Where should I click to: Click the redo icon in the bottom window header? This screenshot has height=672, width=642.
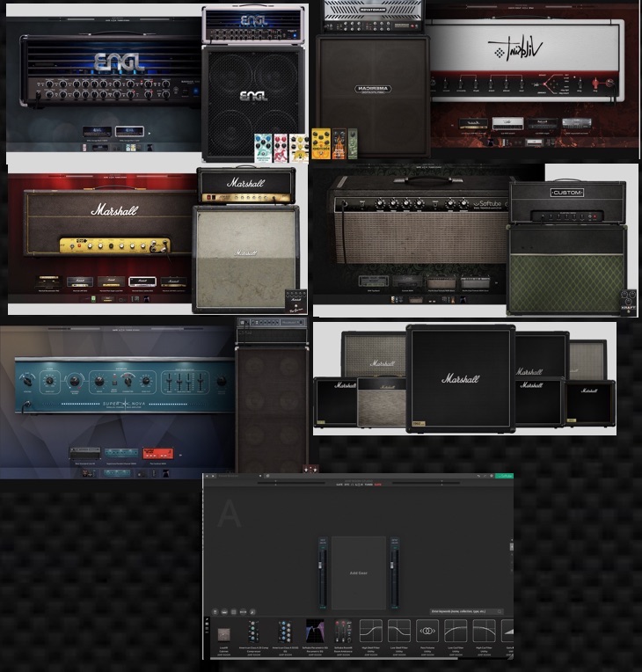[485, 476]
